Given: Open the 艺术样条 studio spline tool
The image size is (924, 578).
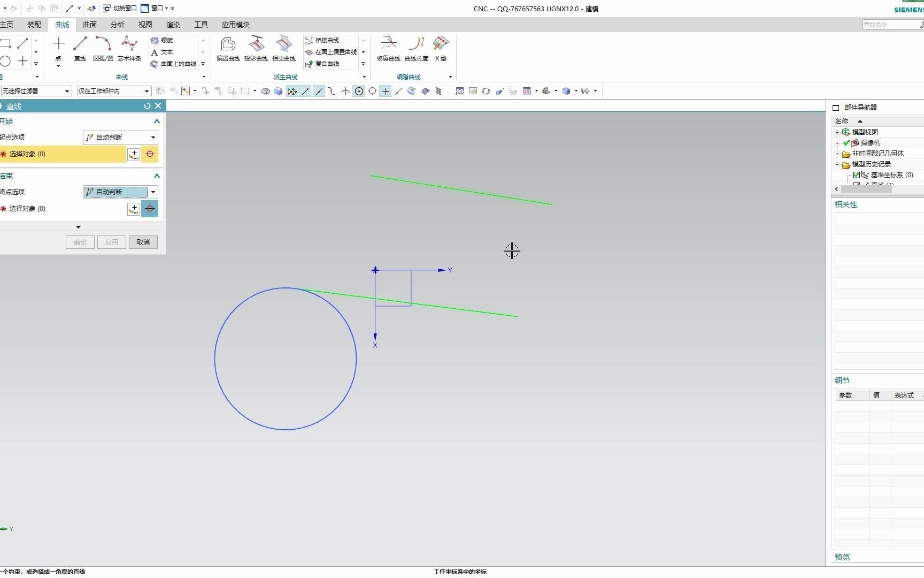Looking at the screenshot, I should 129,49.
